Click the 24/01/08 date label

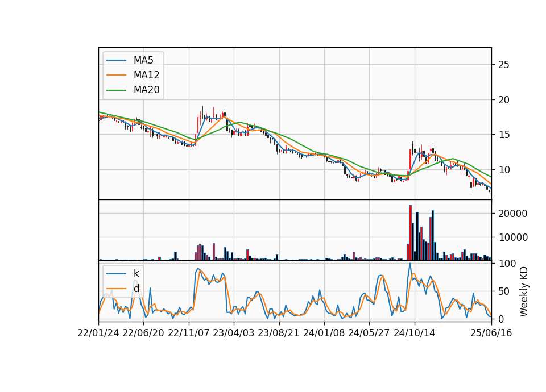pos(324,333)
